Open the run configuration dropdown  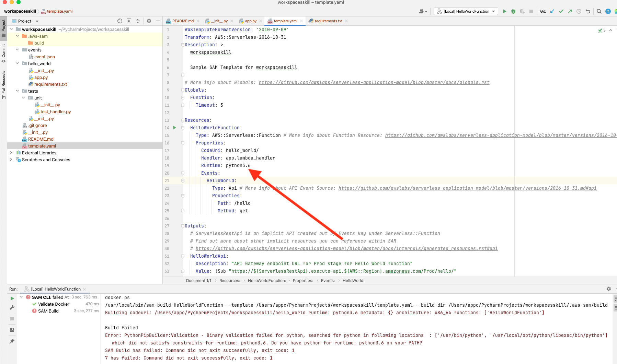coord(466,11)
